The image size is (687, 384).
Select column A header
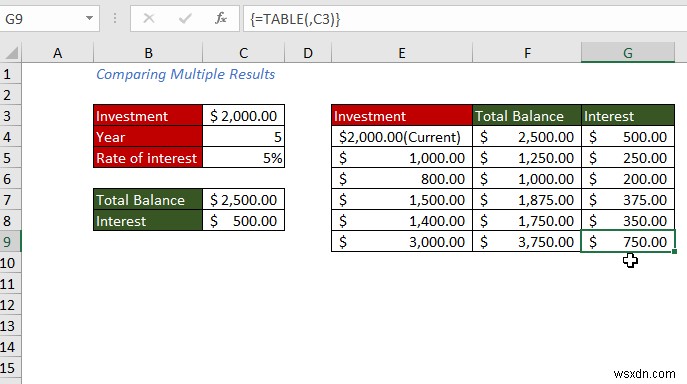[57, 53]
